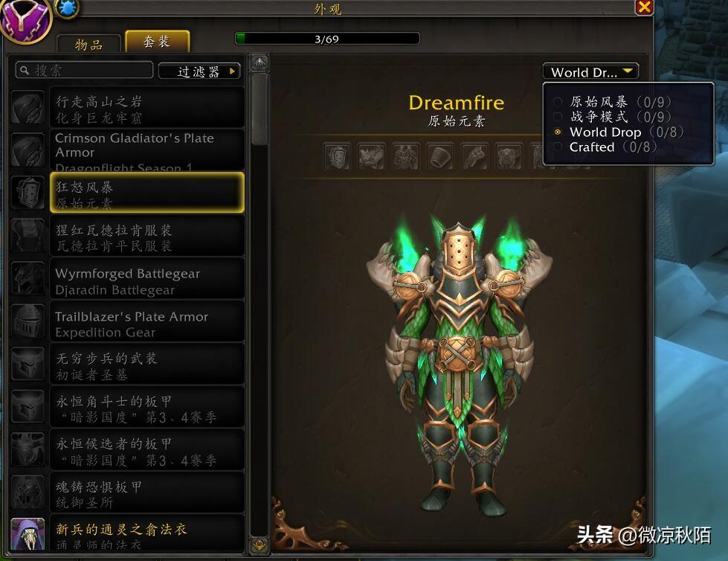Expand the 过滤器 filter menu
Screen dimensions: 728x561
[x=199, y=71]
